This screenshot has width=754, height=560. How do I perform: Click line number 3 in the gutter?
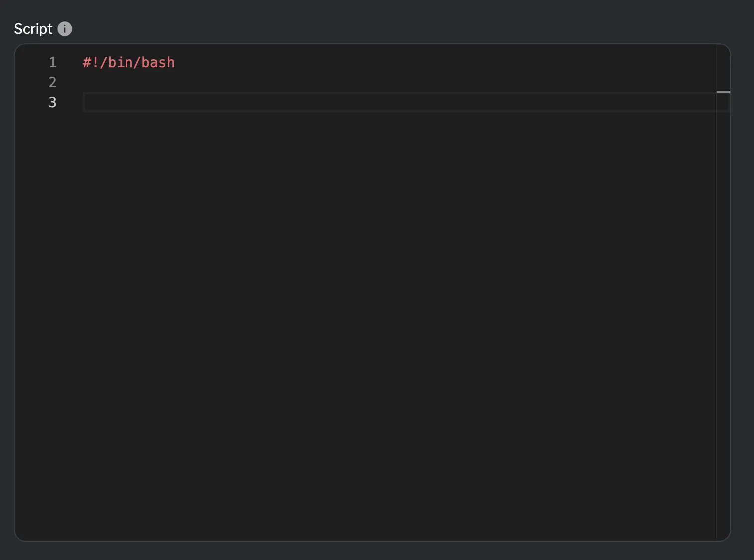click(53, 102)
